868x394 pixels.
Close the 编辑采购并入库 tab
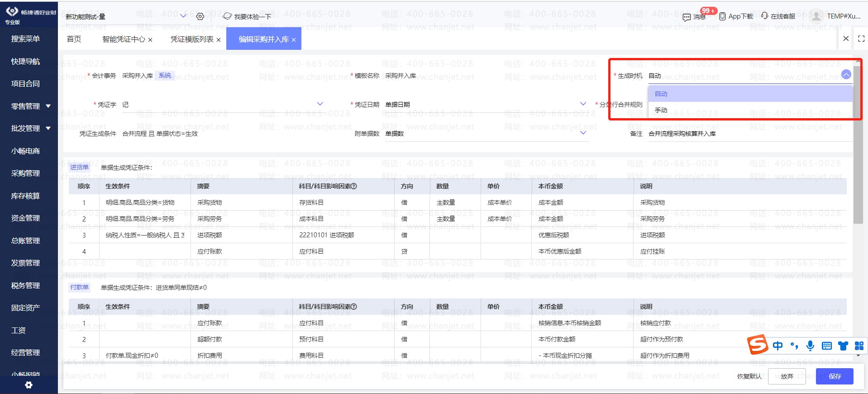294,40
